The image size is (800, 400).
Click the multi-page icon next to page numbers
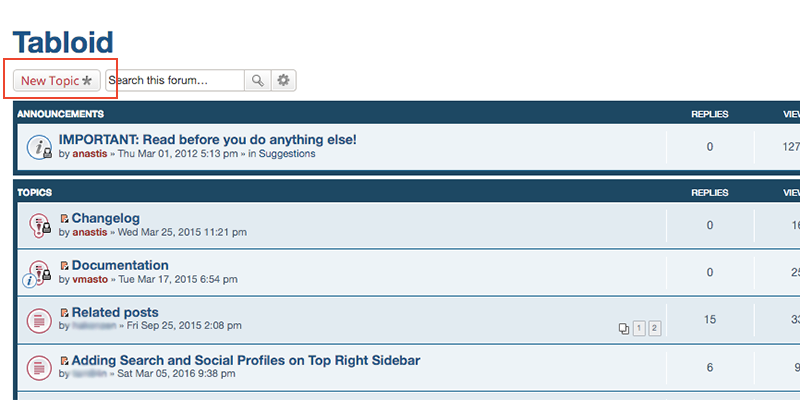coord(623,329)
